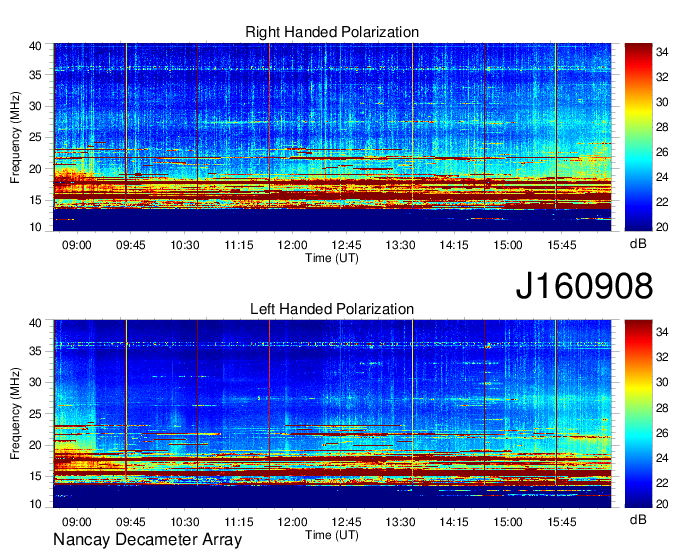Click the 40 MHz frequency tick of the left-handed plot
This screenshot has width=680, height=552.
[x=35, y=323]
